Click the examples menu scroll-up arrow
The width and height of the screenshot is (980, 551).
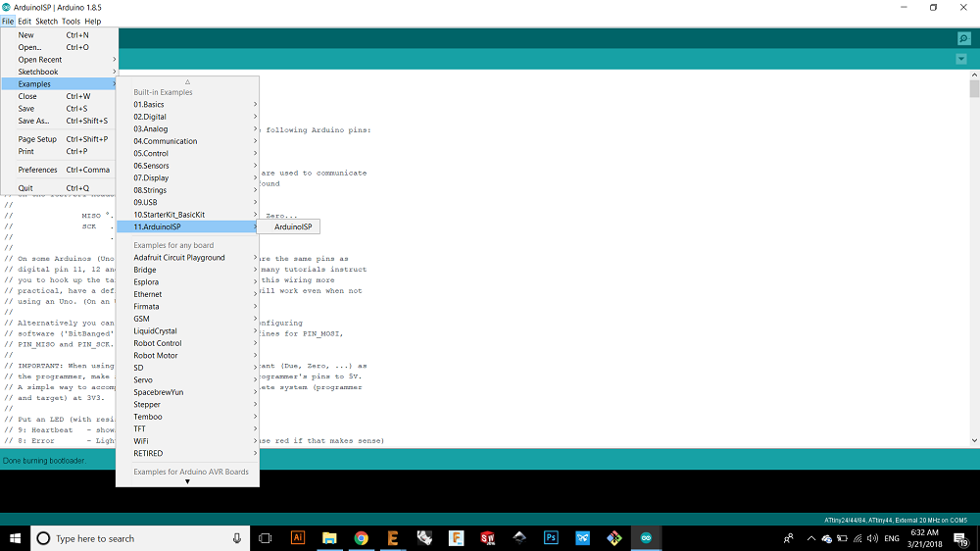[x=187, y=82]
